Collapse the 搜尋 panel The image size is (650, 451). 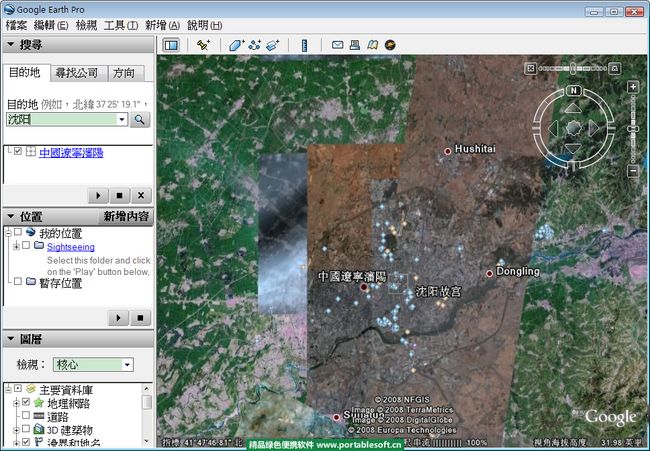11,44
